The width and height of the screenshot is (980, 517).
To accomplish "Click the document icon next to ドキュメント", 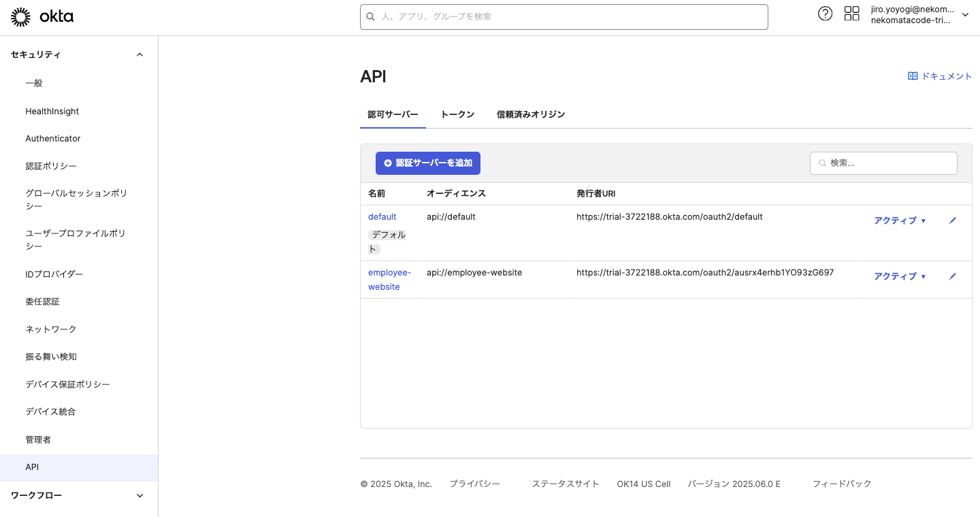I will pyautogui.click(x=913, y=76).
